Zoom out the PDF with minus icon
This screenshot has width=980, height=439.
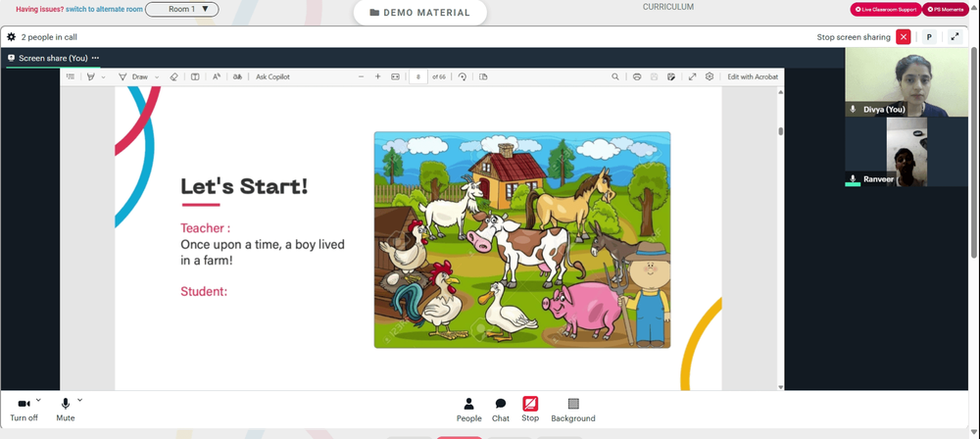tap(361, 76)
